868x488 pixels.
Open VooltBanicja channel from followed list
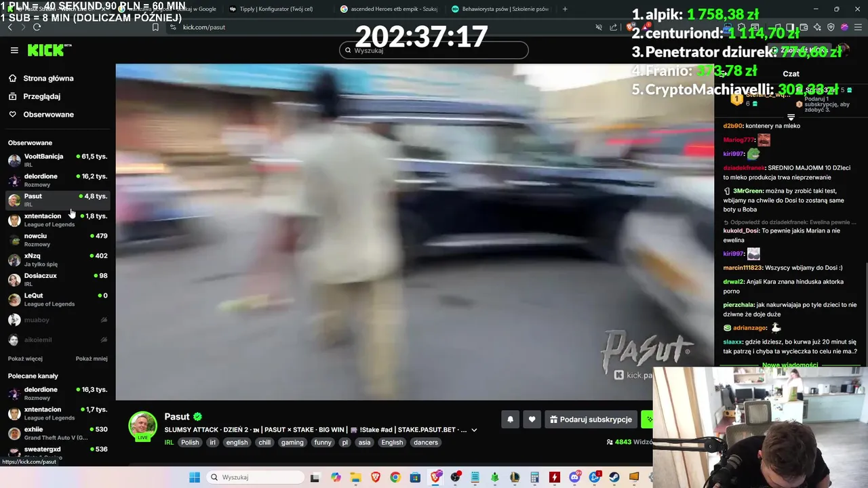58,160
